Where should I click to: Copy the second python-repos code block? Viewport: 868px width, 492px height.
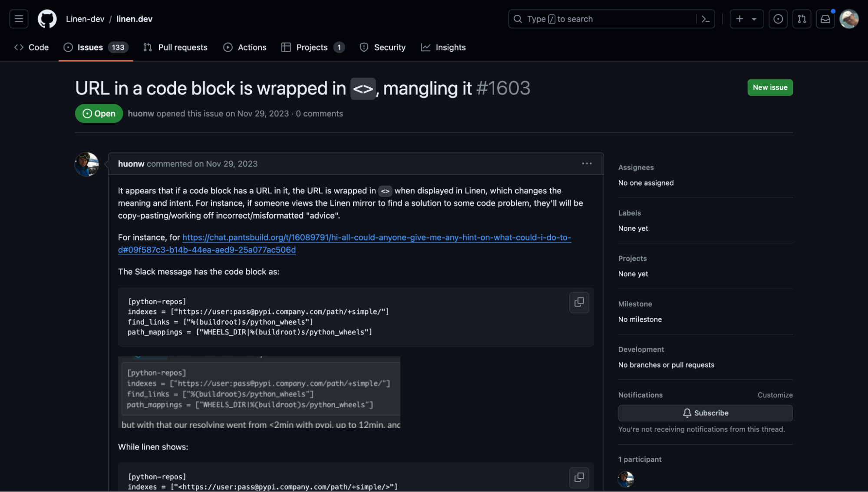tap(579, 478)
